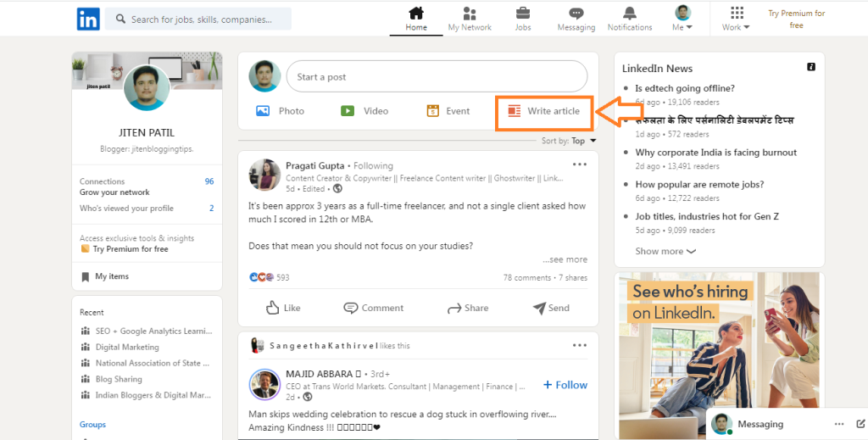868x440 pixels.
Task: Open Pragati Gupta's profile name
Action: 314,165
